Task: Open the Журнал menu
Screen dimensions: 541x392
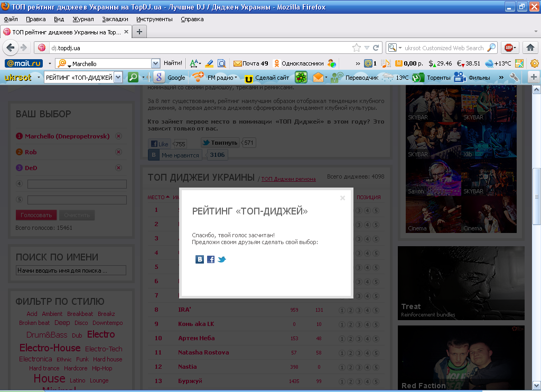Action: [x=83, y=19]
